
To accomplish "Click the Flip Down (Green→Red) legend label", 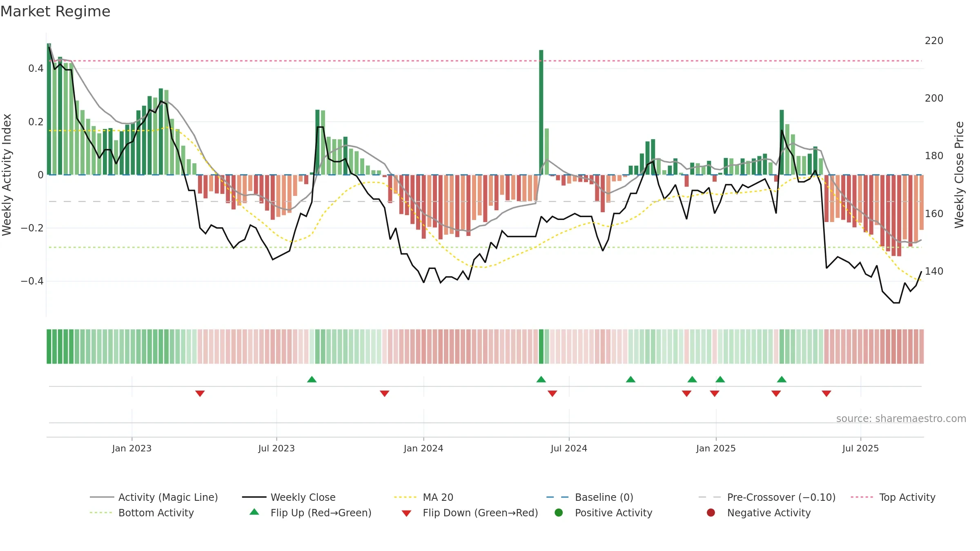I will click(480, 513).
